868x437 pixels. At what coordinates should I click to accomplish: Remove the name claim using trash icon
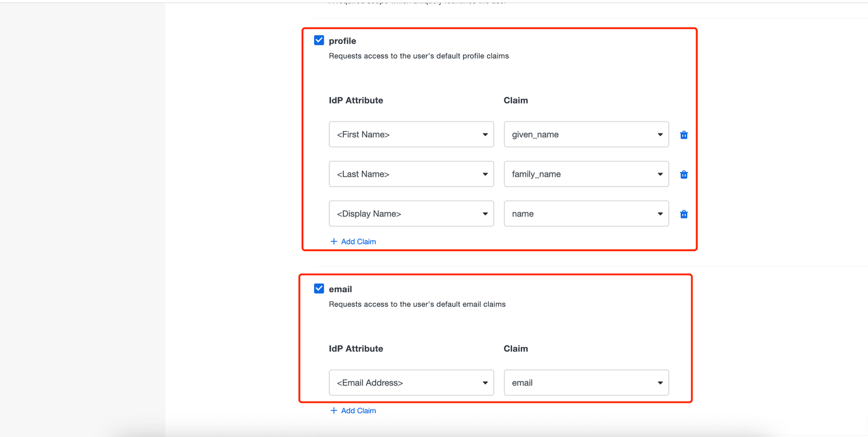(684, 214)
